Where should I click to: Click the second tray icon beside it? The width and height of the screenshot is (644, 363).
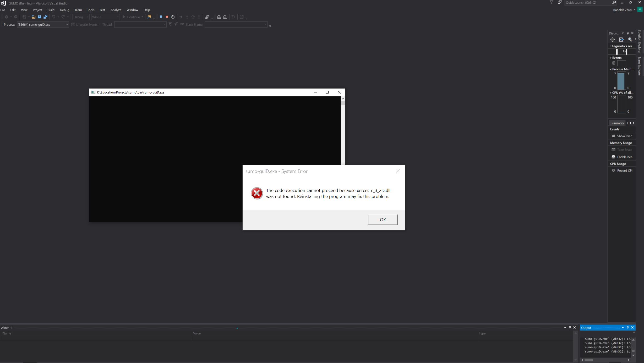225,17
